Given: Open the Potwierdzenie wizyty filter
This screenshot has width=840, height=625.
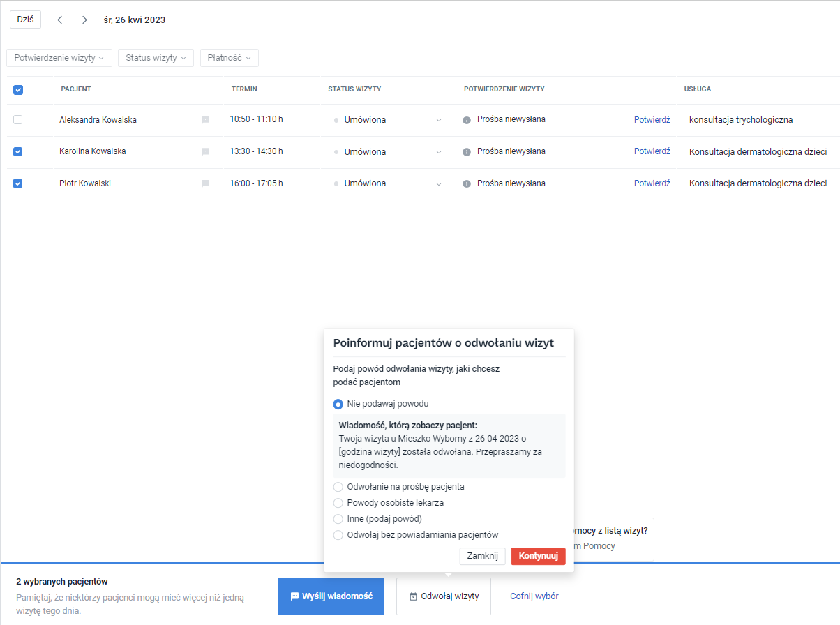Looking at the screenshot, I should pos(59,58).
